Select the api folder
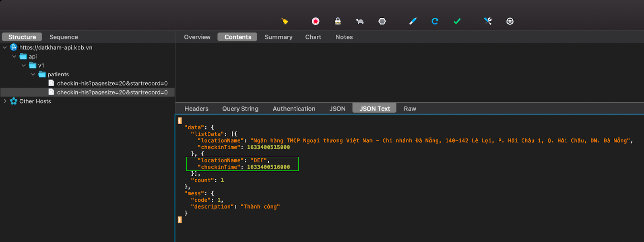The image size is (644, 242). click(33, 56)
